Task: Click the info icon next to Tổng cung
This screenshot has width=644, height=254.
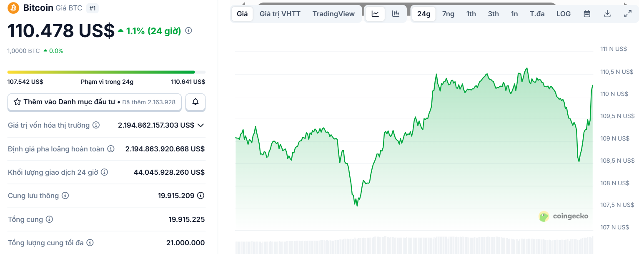Action: click(x=50, y=219)
